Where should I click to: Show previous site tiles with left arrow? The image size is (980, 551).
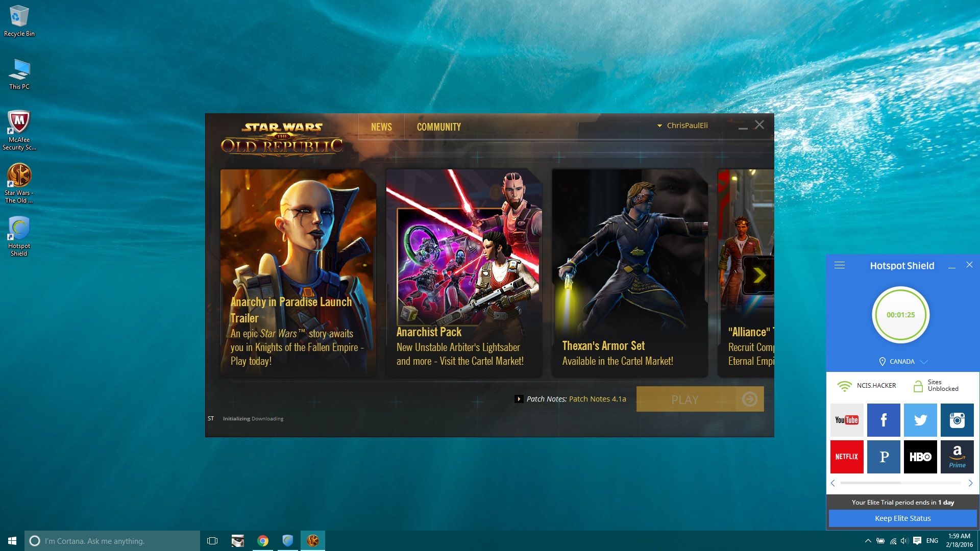(x=833, y=483)
